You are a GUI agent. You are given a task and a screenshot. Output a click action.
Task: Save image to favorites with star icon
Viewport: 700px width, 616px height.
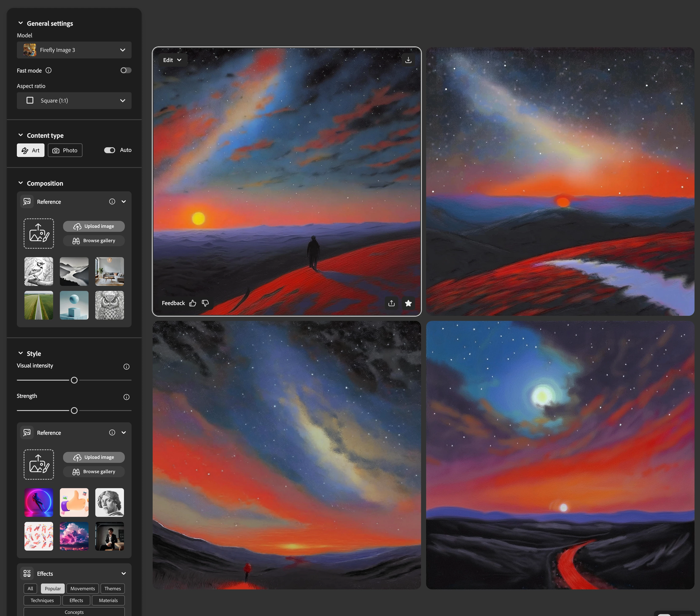tap(408, 303)
